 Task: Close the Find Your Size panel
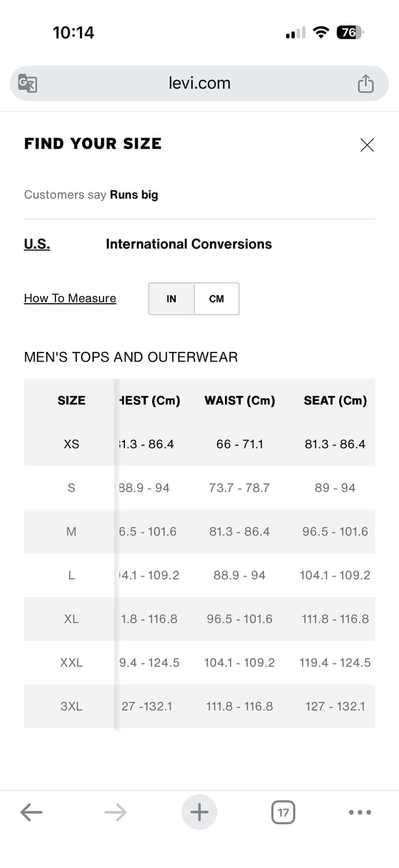[x=367, y=145]
